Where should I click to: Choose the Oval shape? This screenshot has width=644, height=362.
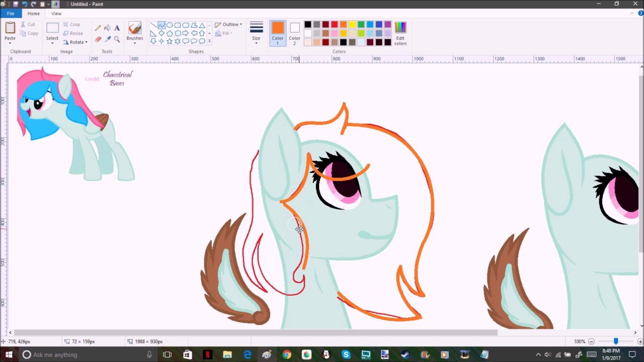pos(170,25)
